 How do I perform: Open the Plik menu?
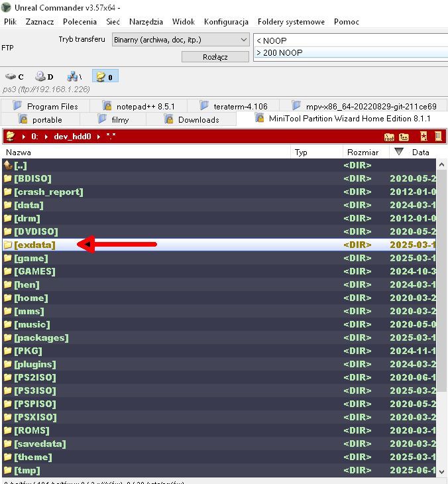10,22
